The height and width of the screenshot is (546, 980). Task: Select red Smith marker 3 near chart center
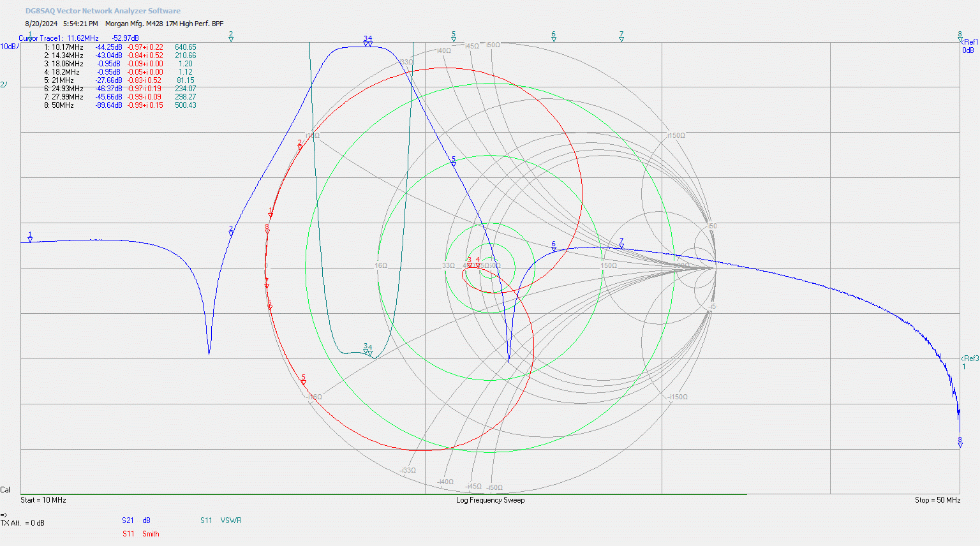(470, 262)
